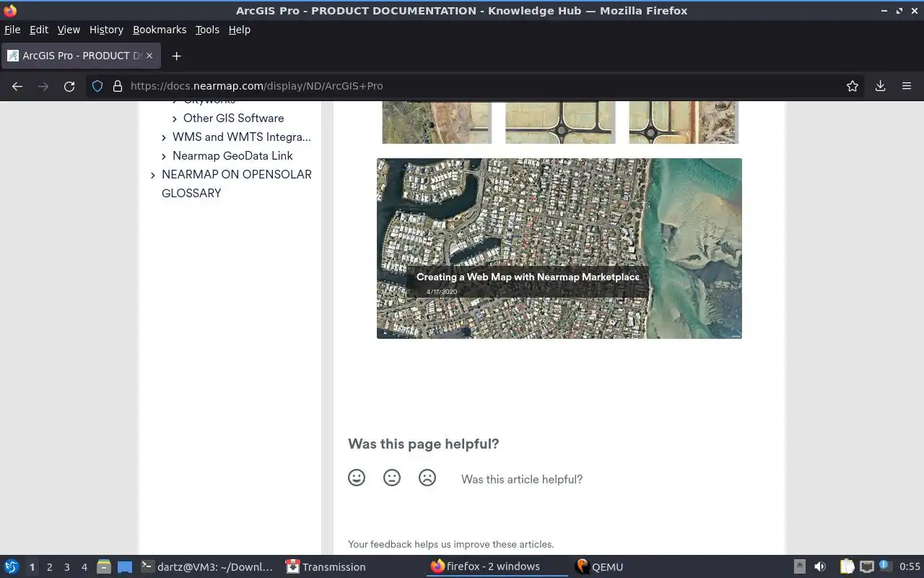The image size is (924, 578).
Task: Open the clipboard manager tray icon
Action: (x=847, y=566)
